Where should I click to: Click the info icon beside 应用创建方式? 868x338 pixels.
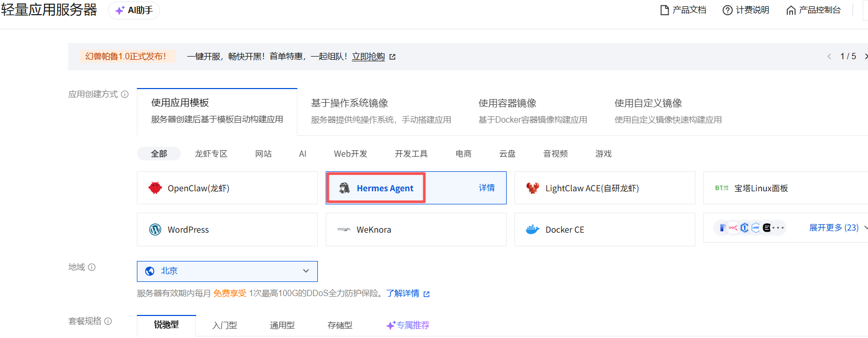pos(125,94)
